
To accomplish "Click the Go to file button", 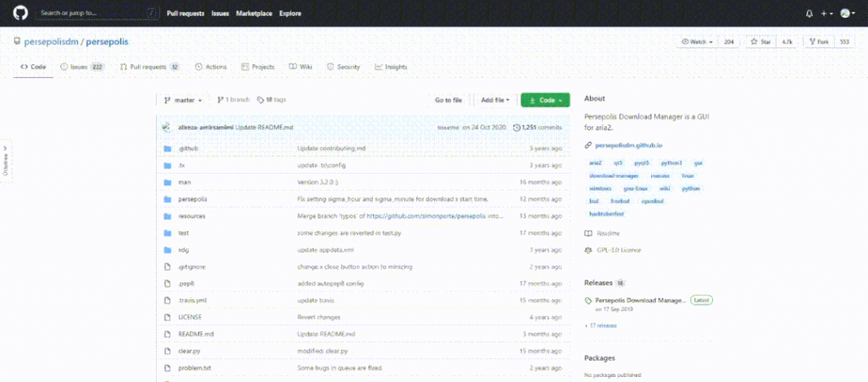I will click(448, 100).
